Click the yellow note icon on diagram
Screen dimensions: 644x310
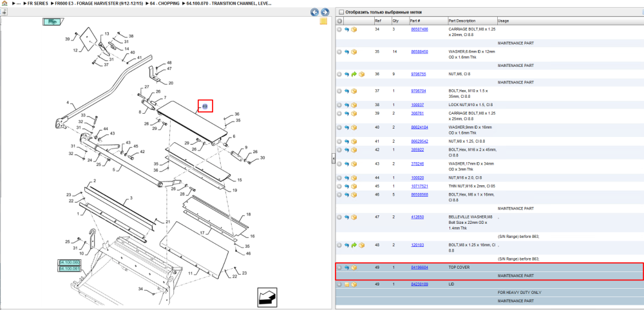tap(323, 21)
